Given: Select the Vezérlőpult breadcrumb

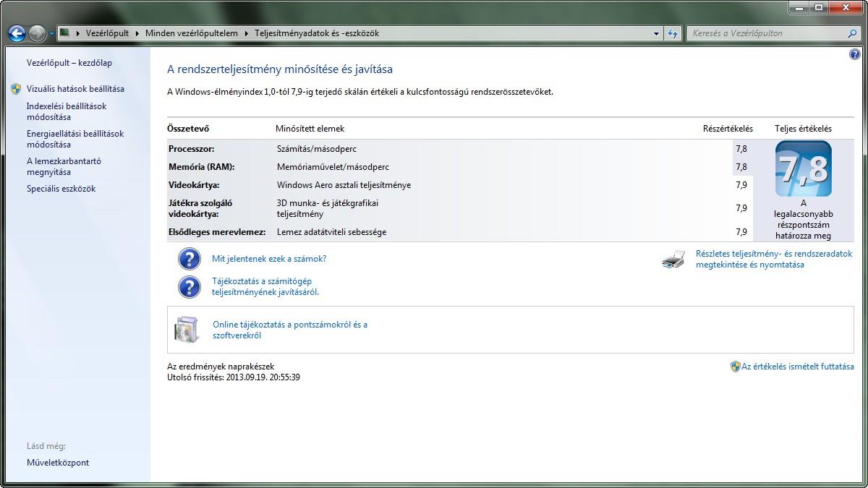Looking at the screenshot, I should pos(107,33).
